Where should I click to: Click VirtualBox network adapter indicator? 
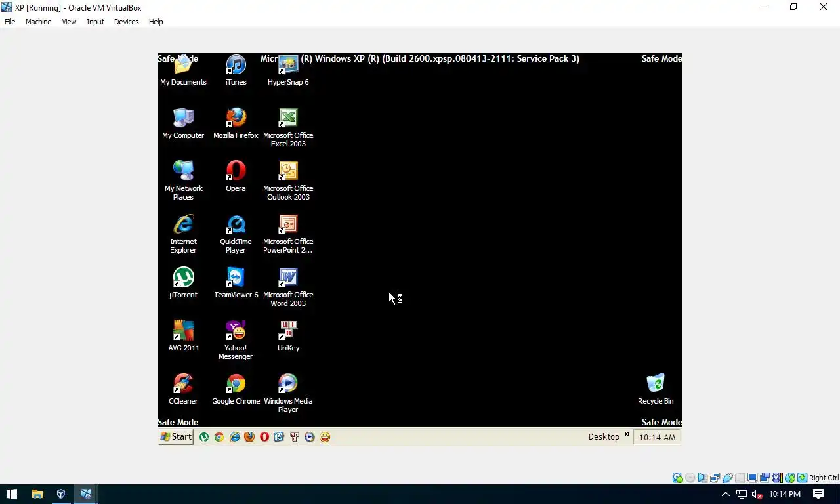pyautogui.click(x=715, y=478)
